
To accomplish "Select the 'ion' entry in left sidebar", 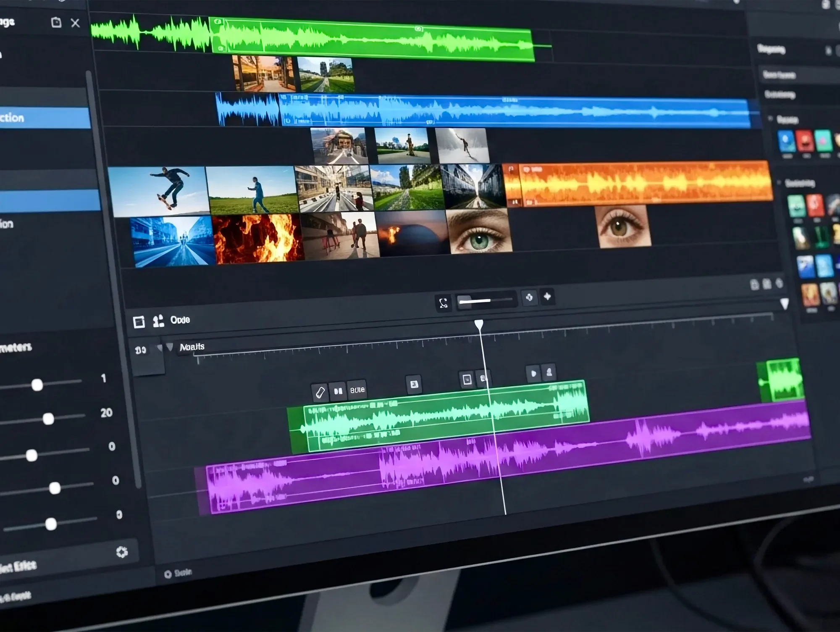I will (x=7, y=224).
